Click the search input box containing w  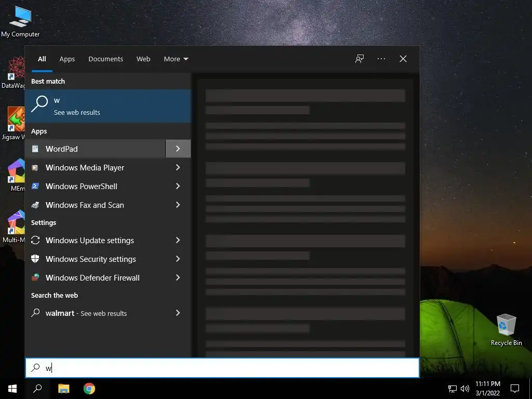pos(222,368)
